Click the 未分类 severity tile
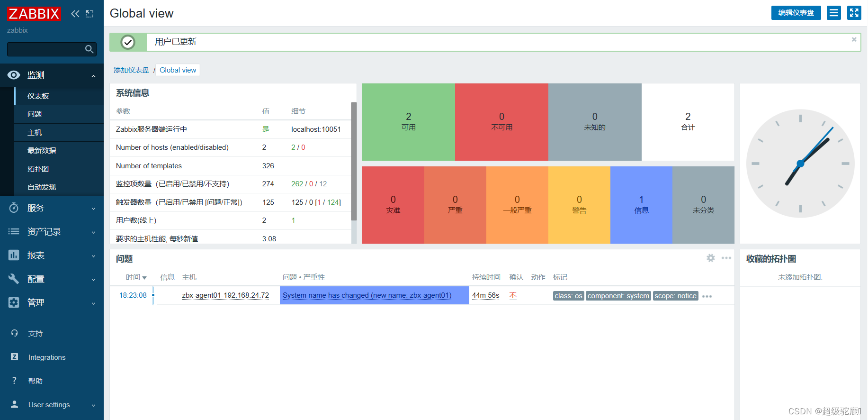This screenshot has width=868, height=420. pos(703,205)
